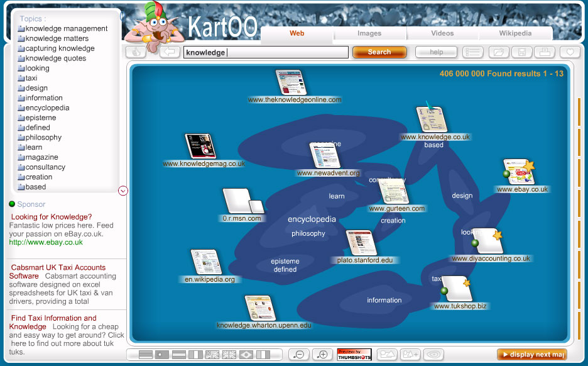Click the contour map rings icon
Screen dimensions: 588x366
coord(433,354)
